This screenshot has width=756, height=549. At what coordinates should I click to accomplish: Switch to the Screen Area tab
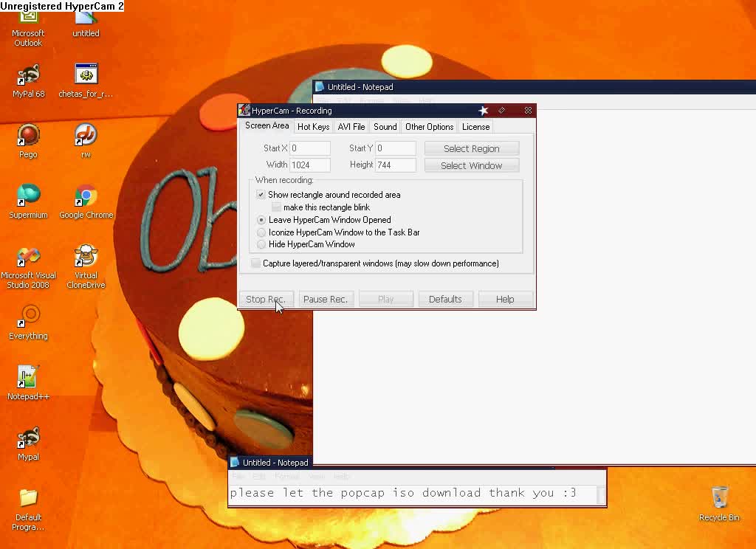[267, 125]
